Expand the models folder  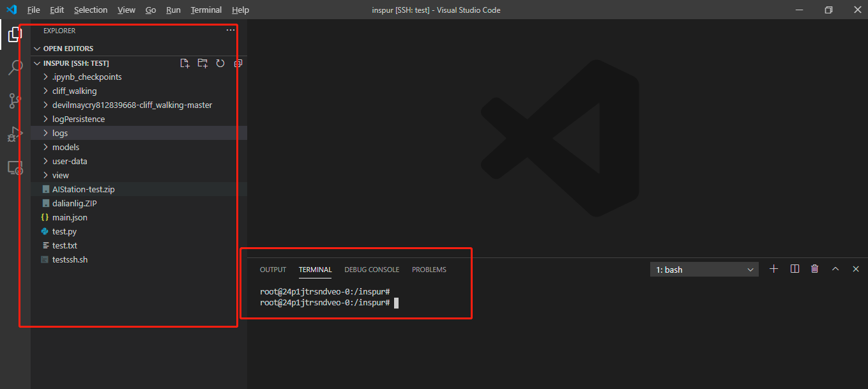pyautogui.click(x=65, y=147)
